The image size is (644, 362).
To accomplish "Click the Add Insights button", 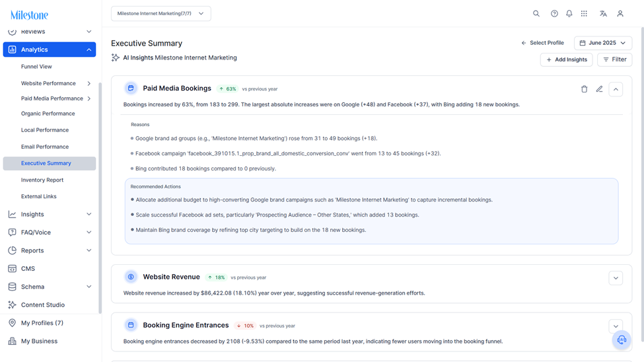I will point(566,59).
